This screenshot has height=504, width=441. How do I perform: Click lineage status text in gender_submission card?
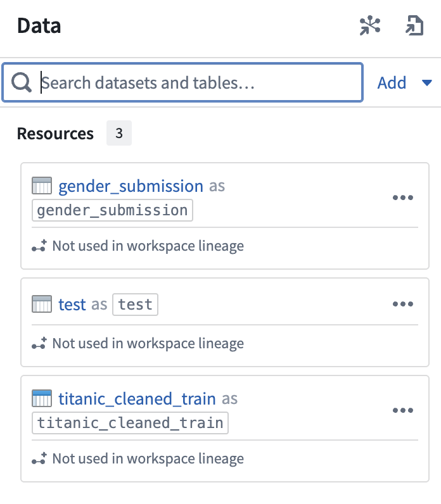(148, 246)
